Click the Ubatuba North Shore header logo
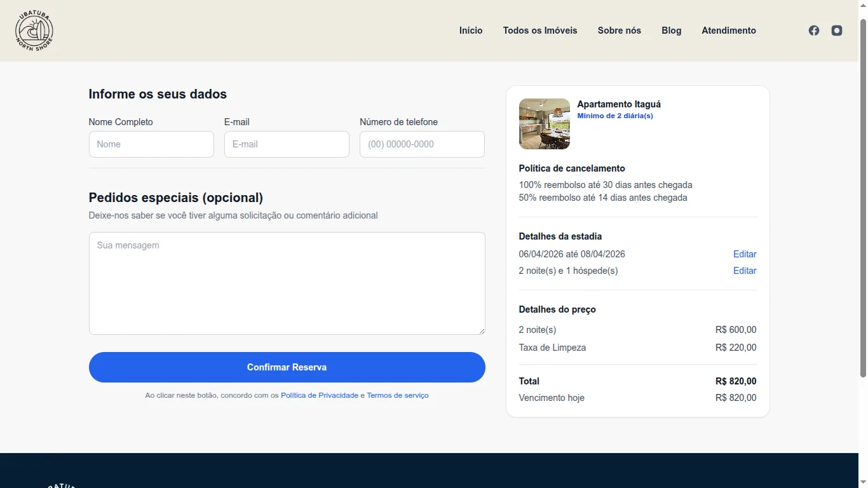This screenshot has width=868, height=488. coord(34,30)
